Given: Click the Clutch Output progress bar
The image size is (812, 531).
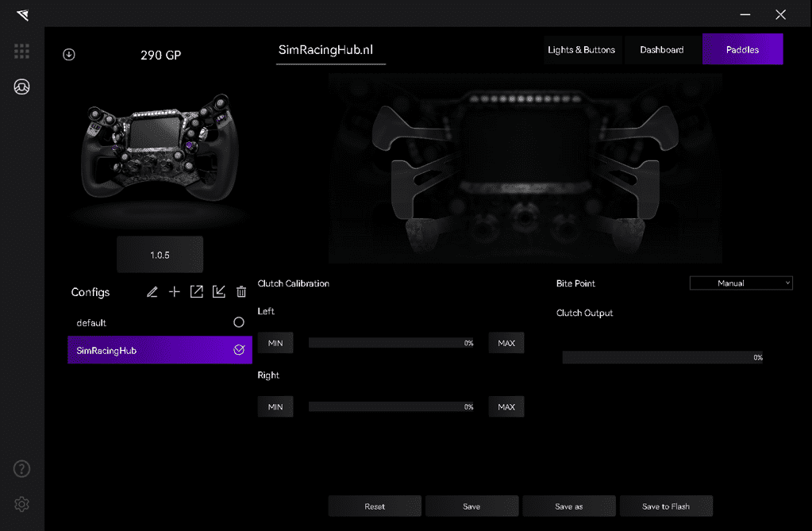Looking at the screenshot, I should coord(662,358).
